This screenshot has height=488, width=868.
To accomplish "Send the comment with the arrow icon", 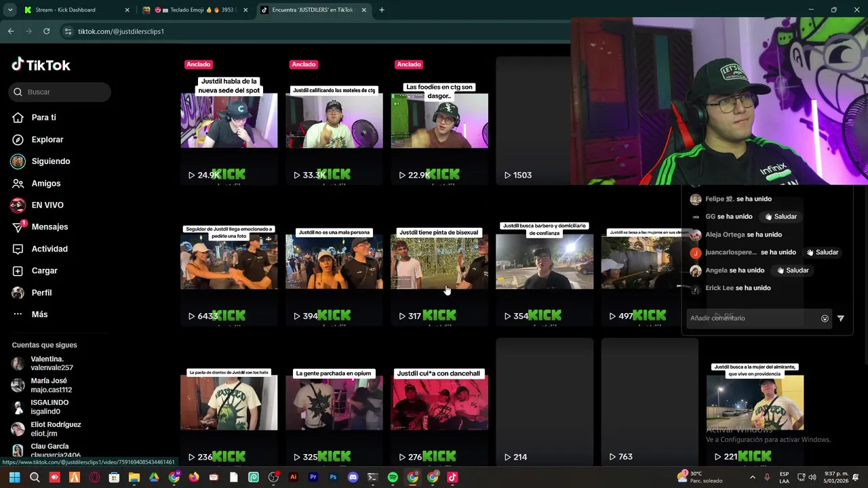I will click(841, 319).
